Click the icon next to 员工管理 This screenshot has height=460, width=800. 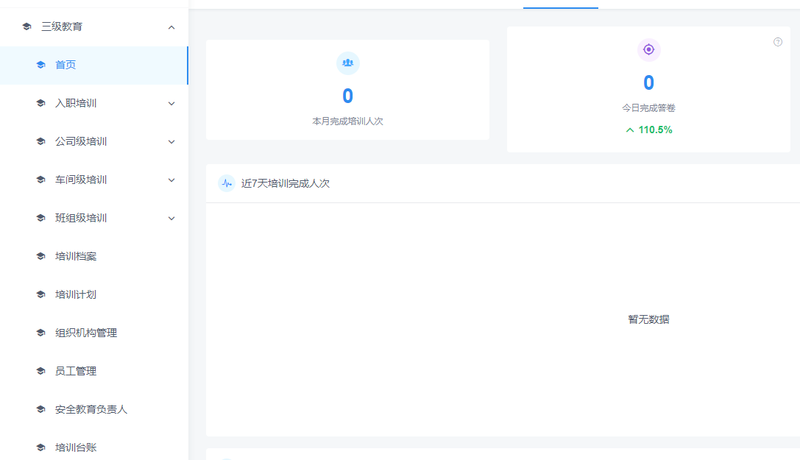(41, 371)
